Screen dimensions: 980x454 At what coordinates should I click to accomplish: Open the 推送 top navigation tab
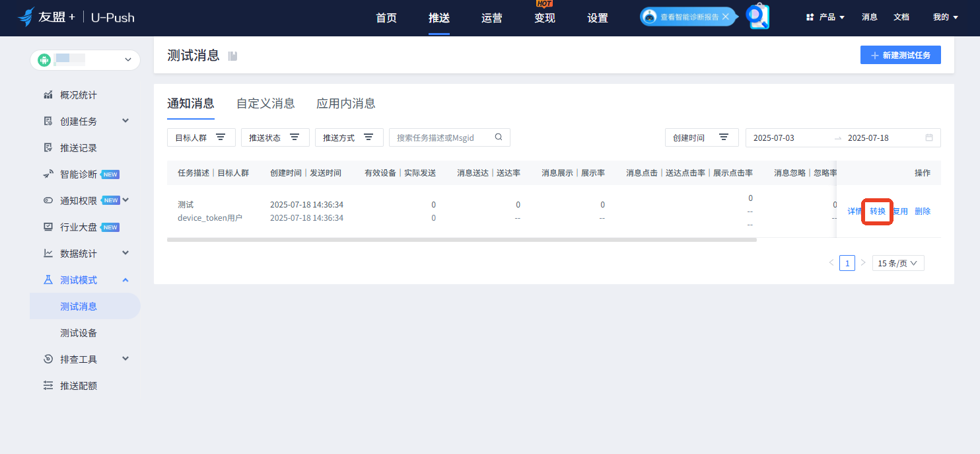point(439,18)
